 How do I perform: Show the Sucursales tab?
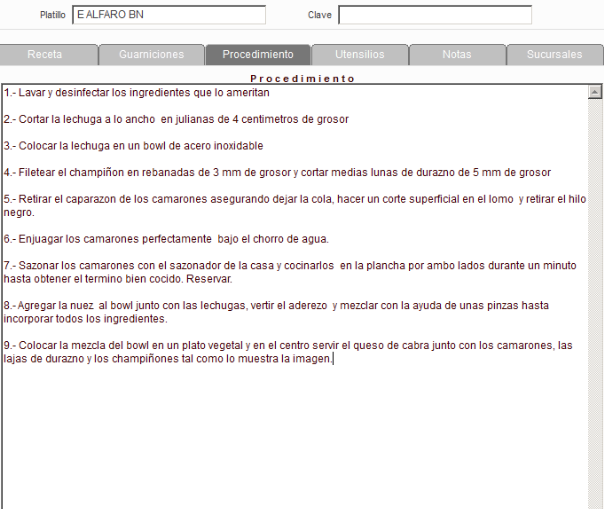click(554, 54)
